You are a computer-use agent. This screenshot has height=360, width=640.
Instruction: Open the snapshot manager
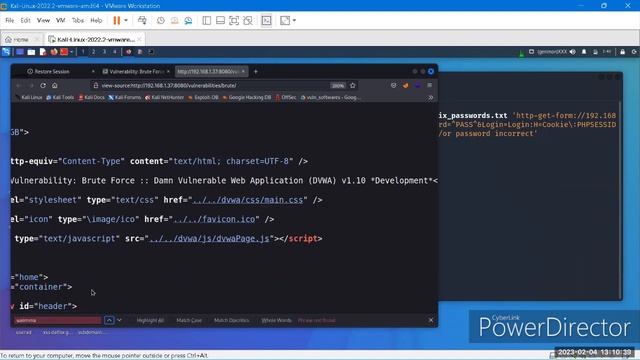188,20
